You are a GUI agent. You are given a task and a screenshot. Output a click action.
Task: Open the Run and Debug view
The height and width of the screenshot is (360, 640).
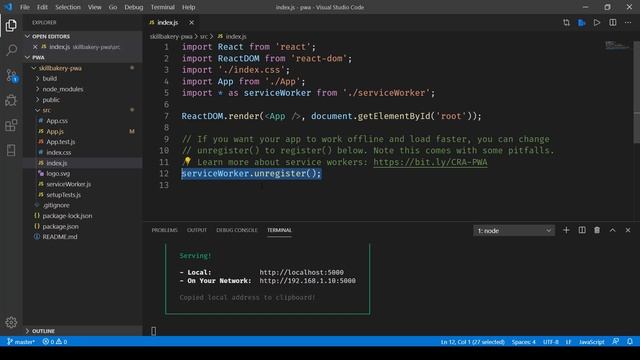pos(11,100)
